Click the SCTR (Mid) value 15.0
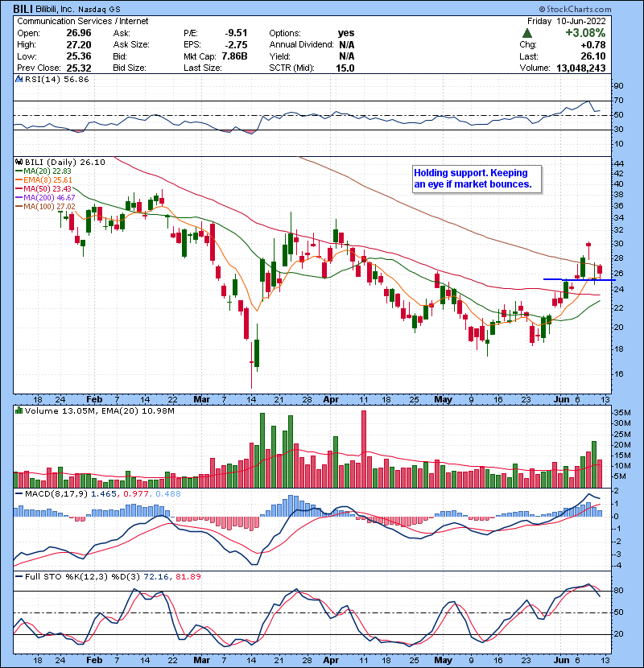Viewport: 644px width, 668px height. click(345, 68)
